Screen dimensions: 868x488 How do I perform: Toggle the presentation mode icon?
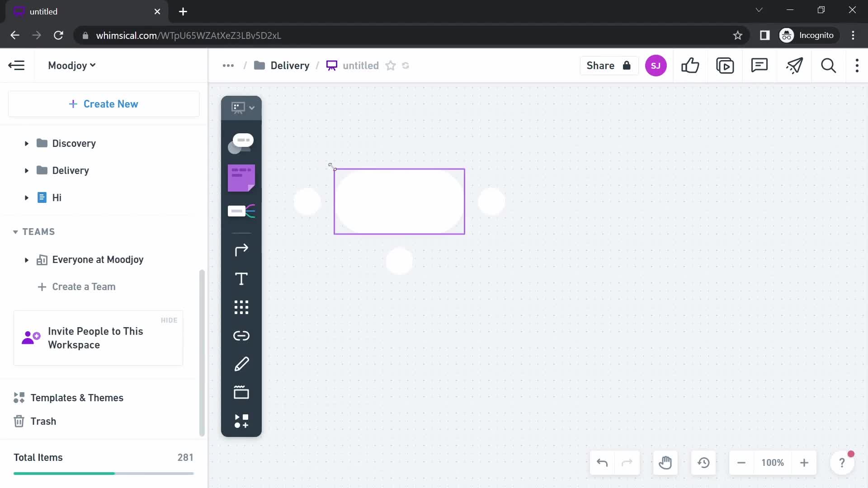[725, 66]
